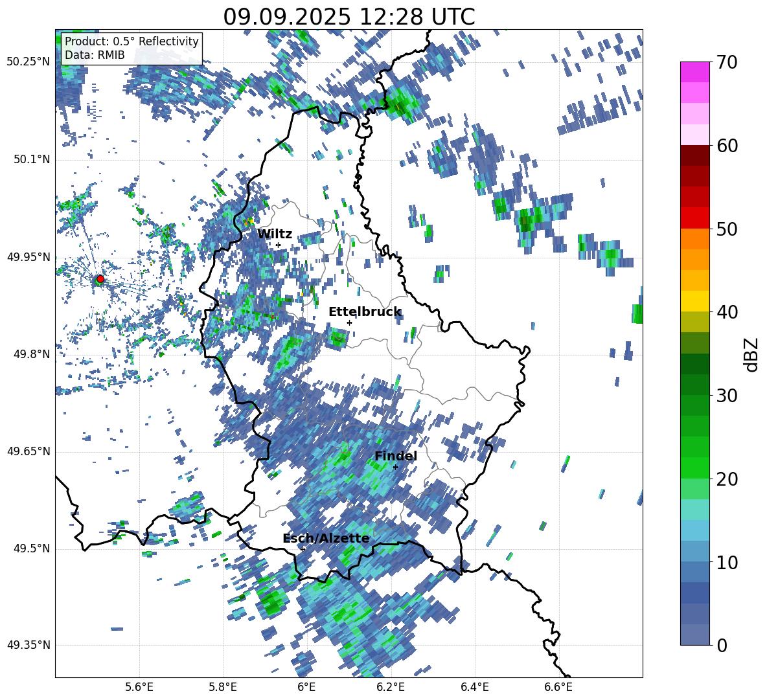Click the Esch/Alzette station cross marker
Image resolution: width=767 pixels, height=700 pixels.
303,549
